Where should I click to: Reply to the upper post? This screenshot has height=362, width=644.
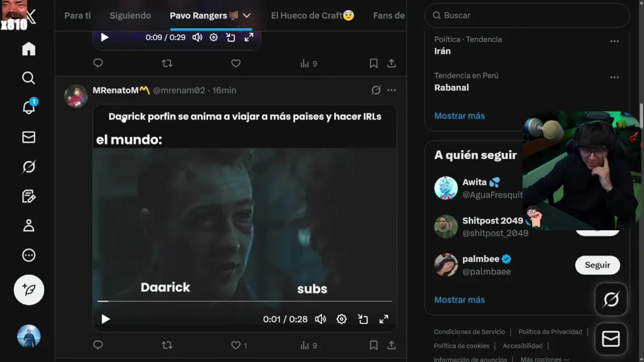(x=98, y=63)
